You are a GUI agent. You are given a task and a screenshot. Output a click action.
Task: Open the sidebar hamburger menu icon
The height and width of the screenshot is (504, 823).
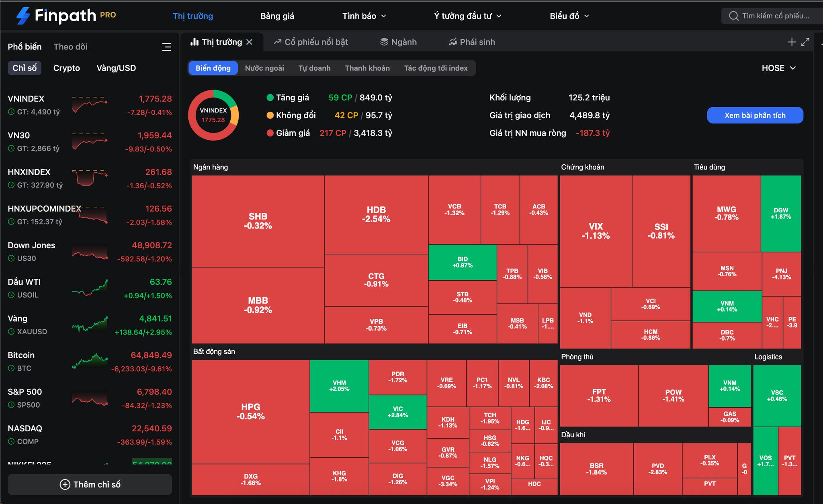166,47
